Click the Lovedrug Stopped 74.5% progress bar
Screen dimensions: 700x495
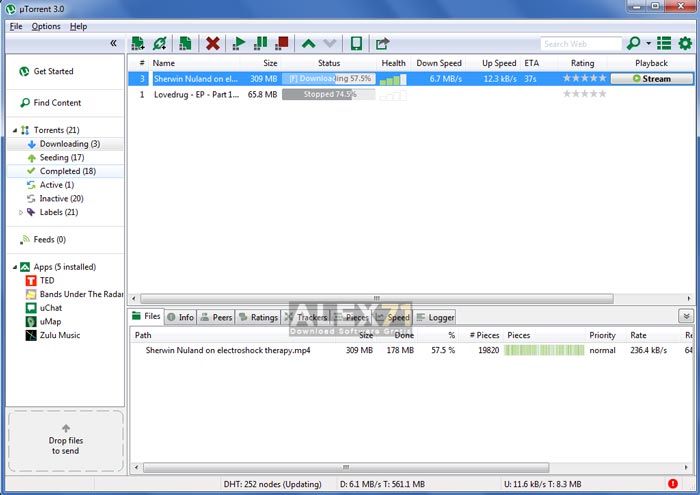click(329, 94)
